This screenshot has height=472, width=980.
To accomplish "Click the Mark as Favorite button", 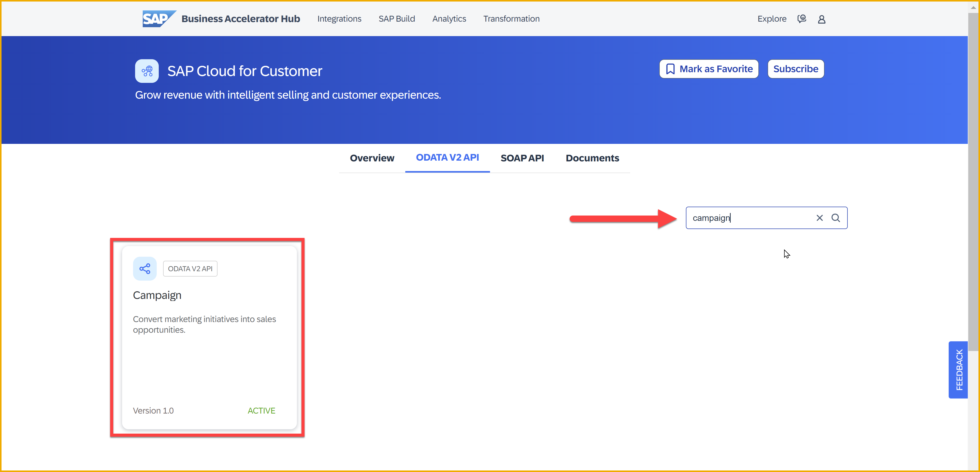I will click(x=709, y=69).
